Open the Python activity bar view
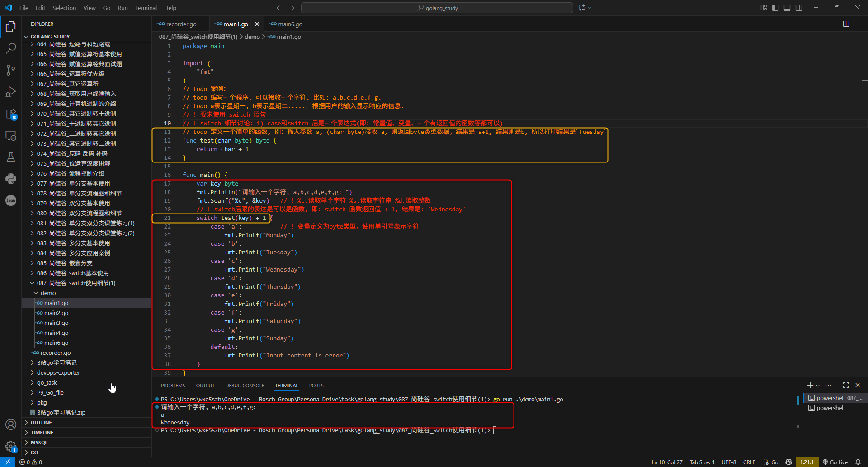This screenshot has width=868, height=467. click(11, 179)
